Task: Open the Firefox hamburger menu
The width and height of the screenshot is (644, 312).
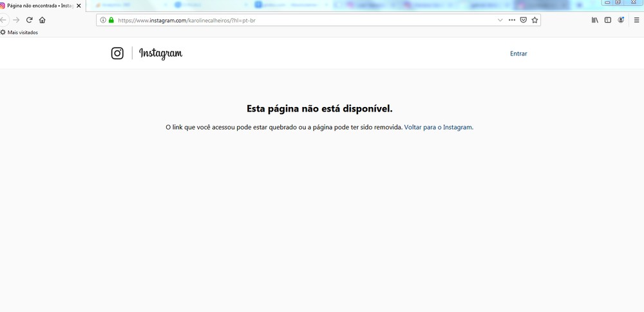Action: [x=637, y=20]
